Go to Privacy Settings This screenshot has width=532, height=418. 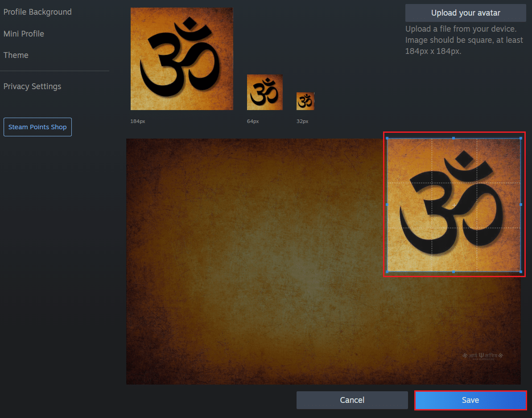(x=32, y=86)
